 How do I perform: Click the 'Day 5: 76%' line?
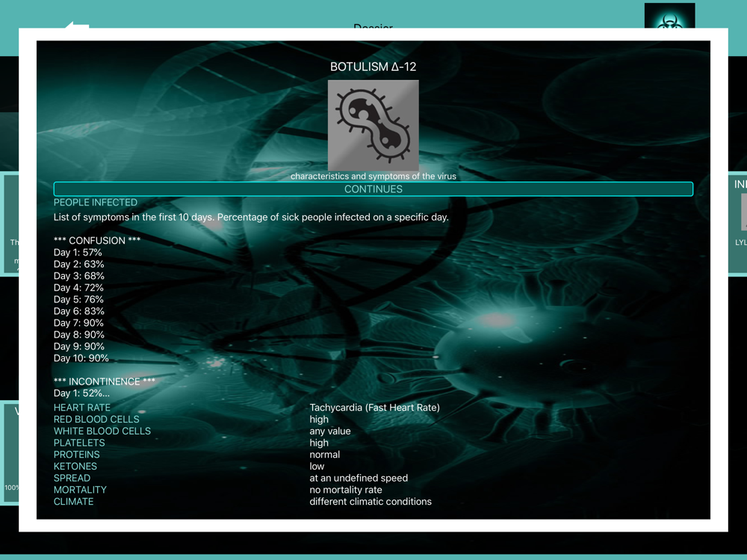[x=78, y=299]
